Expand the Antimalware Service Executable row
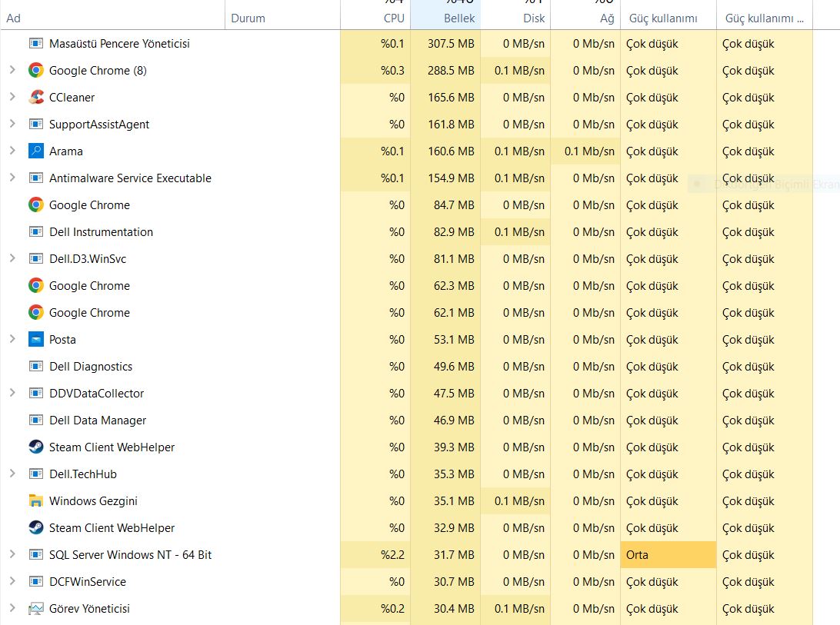The image size is (840, 625). point(12,178)
